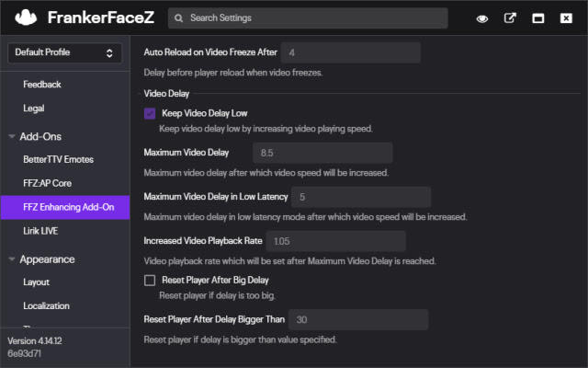Open settings in a pop-out window
Screen dimensions: 588x368
511,18
